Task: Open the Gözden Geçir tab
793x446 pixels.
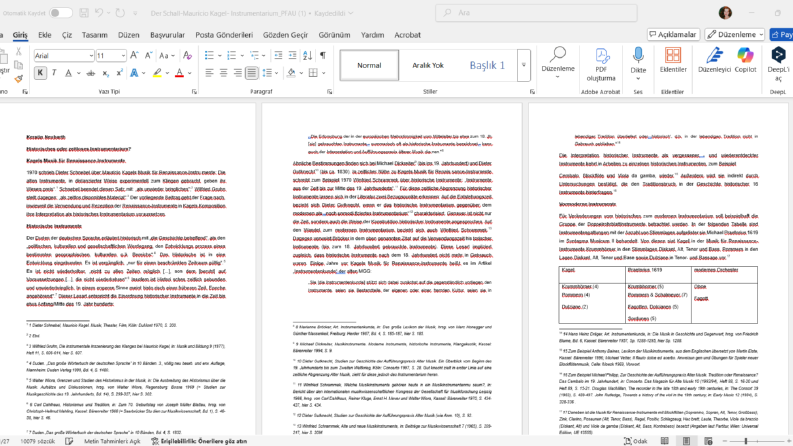Action: [x=285, y=35]
